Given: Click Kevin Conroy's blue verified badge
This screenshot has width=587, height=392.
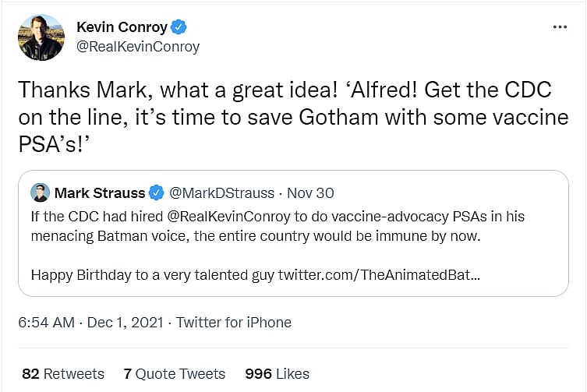Looking at the screenshot, I should click(179, 27).
